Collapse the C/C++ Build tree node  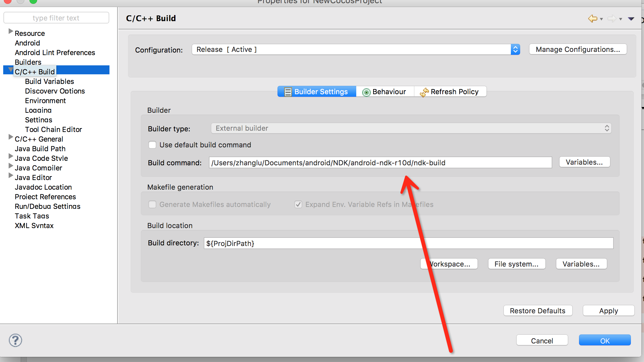coord(11,70)
